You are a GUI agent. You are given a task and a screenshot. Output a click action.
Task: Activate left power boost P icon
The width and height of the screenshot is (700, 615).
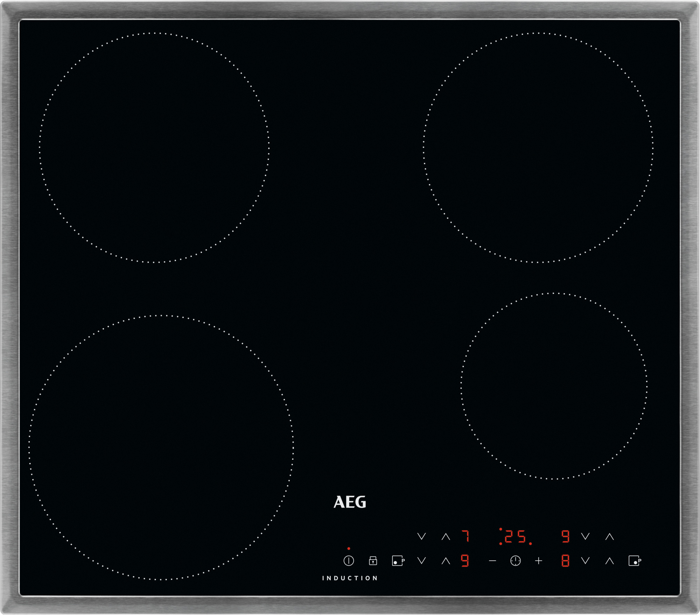pyautogui.click(x=398, y=561)
